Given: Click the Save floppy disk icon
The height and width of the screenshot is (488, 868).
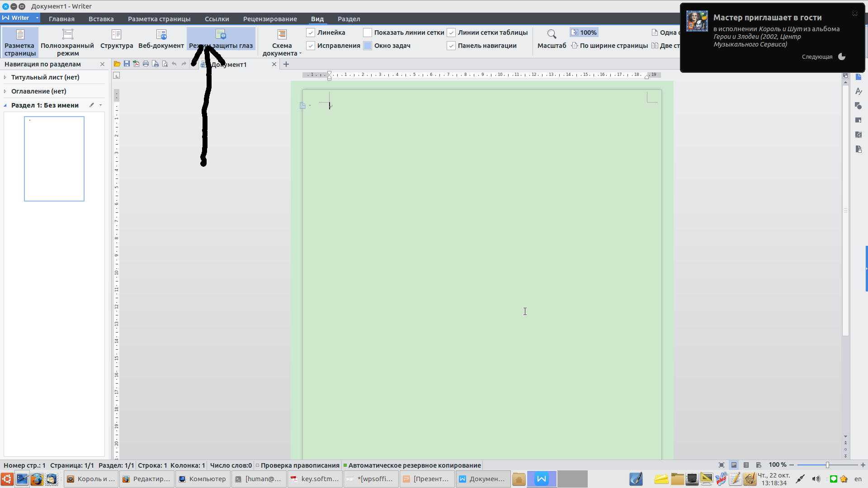Looking at the screenshot, I should click(x=127, y=64).
